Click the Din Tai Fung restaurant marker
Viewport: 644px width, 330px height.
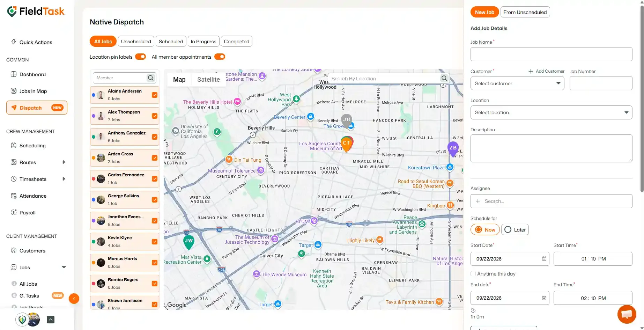click(229, 160)
